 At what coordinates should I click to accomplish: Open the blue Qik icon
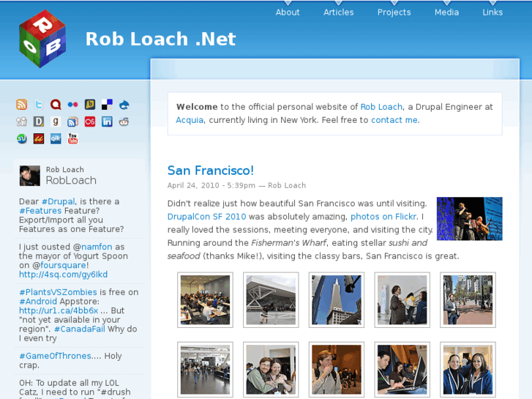point(56,138)
